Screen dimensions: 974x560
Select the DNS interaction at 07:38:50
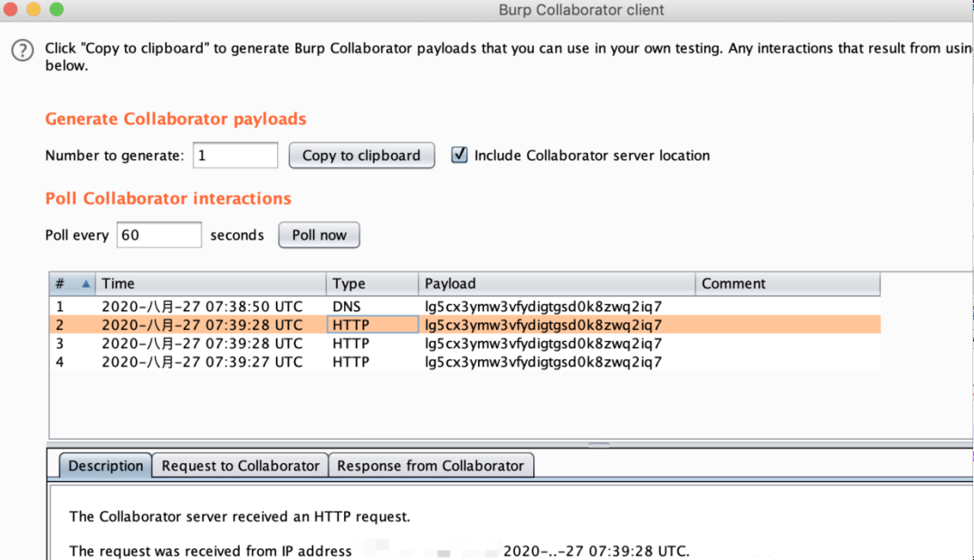pyautogui.click(x=464, y=306)
